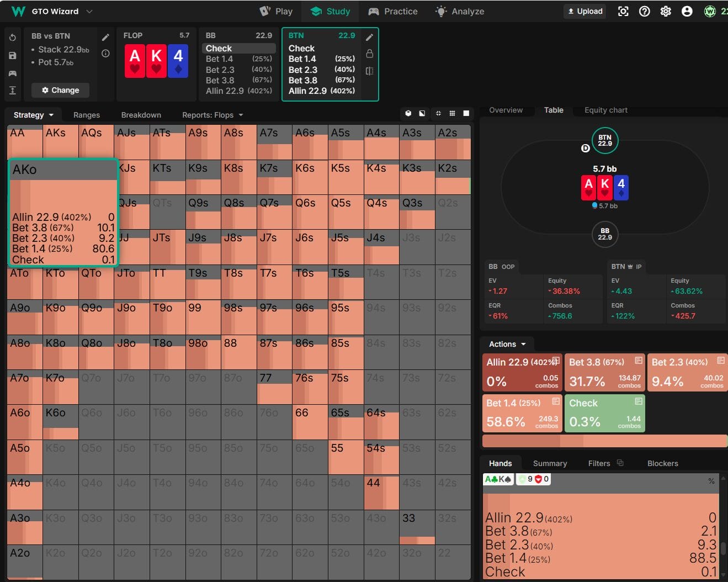728x582 pixels.
Task: Click the user account profile icon
Action: pos(687,11)
